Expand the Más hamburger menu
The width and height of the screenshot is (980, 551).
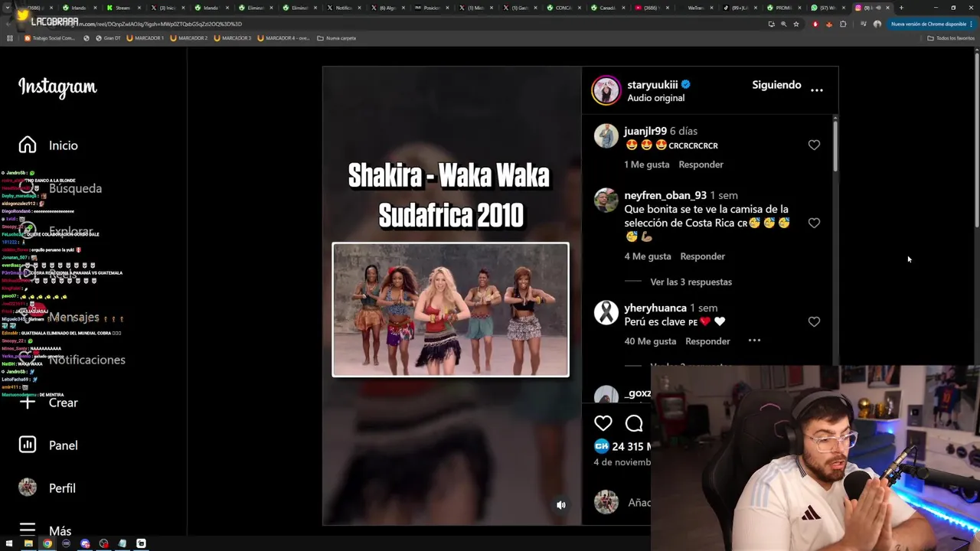pyautogui.click(x=45, y=530)
